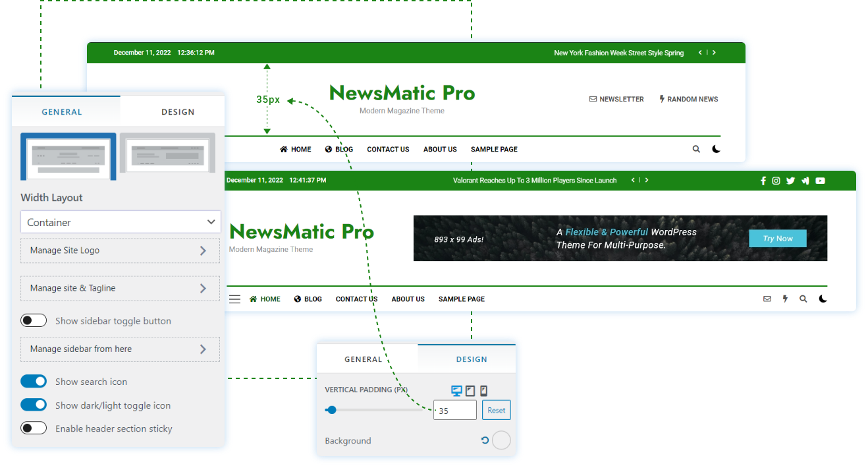Viewport: 868px width, 468px height.
Task: Click the vertical padding slider handle
Action: (x=332, y=410)
